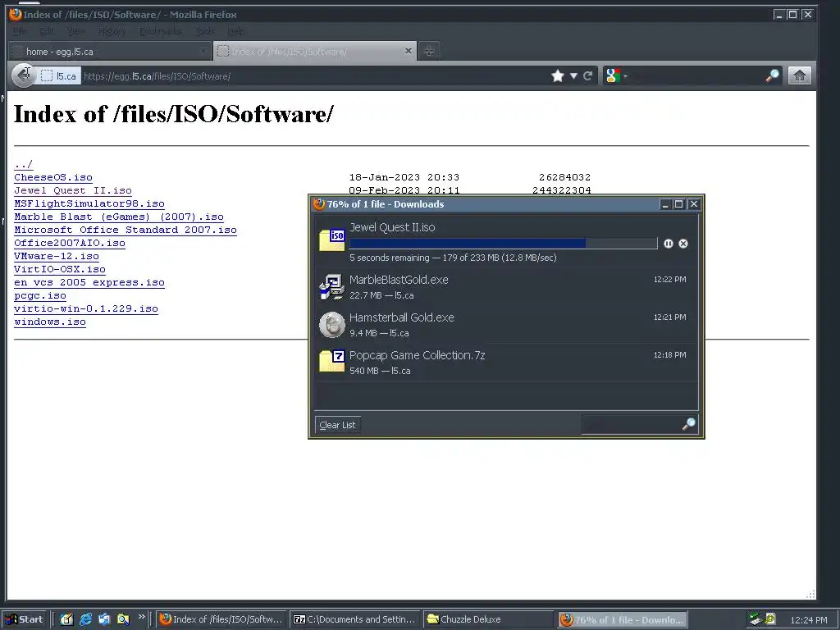The width and height of the screenshot is (840, 630).
Task: Go back using the Firefox back arrow
Action: tap(23, 75)
